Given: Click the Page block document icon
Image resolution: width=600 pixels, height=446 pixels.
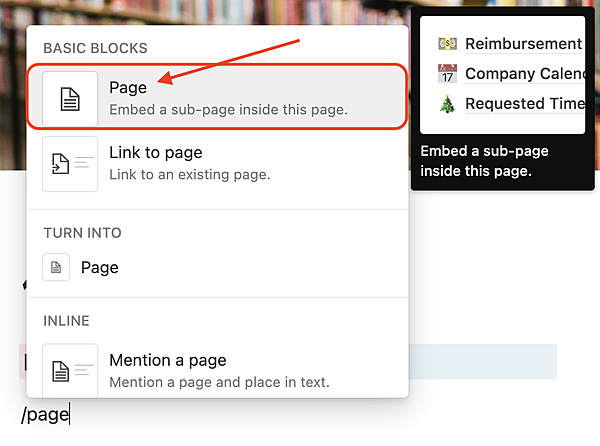Looking at the screenshot, I should tap(70, 98).
